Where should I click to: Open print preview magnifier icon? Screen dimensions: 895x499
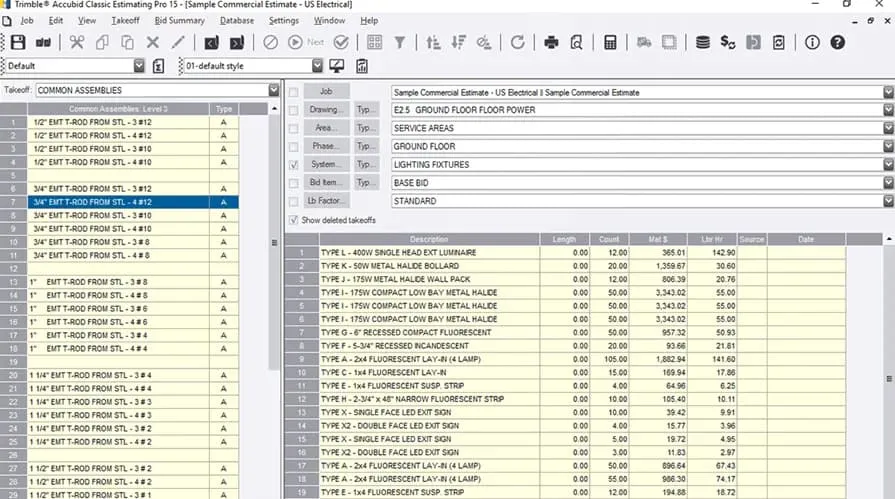coord(576,42)
